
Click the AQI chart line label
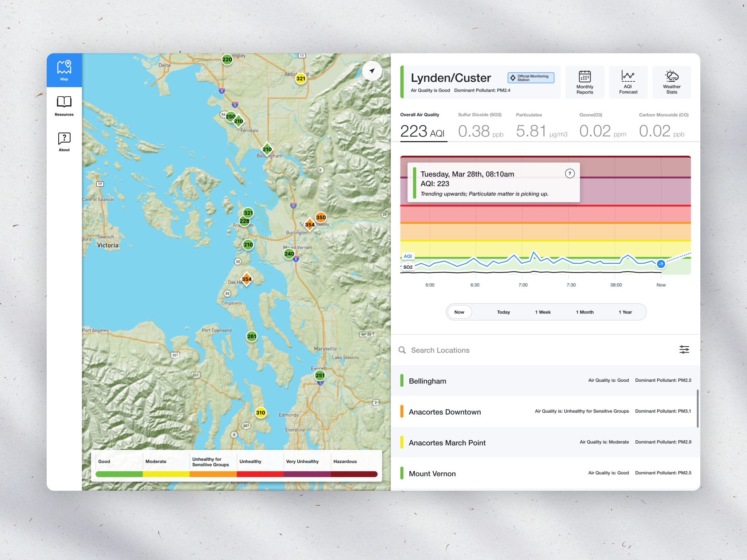click(408, 256)
